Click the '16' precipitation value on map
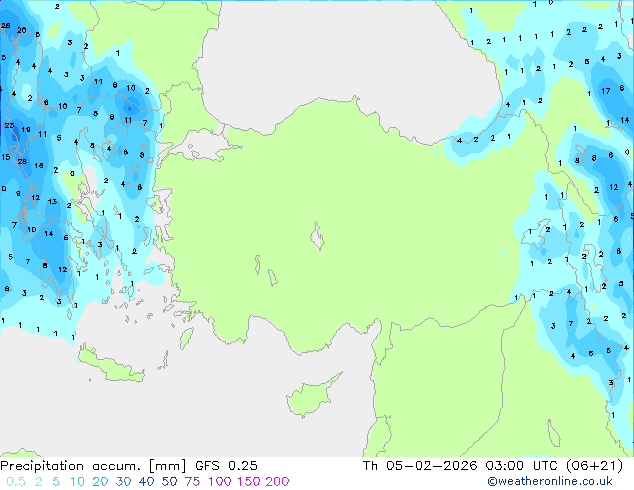Viewport: 634px width, 490px height. (x=39, y=165)
